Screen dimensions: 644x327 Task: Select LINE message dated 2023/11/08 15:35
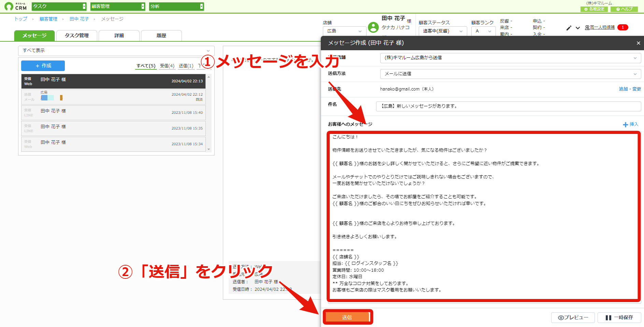113,128
